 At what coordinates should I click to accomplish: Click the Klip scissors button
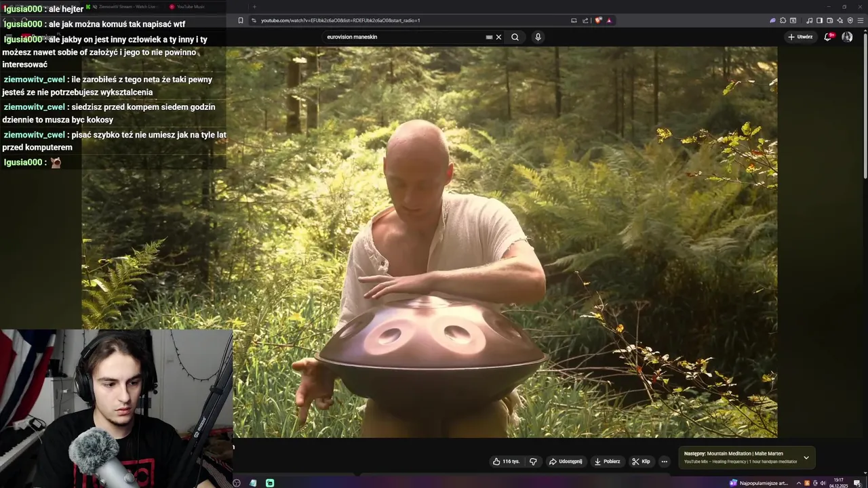click(x=641, y=462)
